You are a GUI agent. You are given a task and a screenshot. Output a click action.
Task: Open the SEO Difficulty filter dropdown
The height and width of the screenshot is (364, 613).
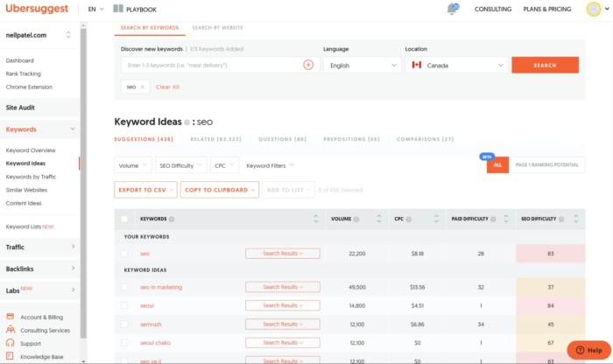[181, 164]
